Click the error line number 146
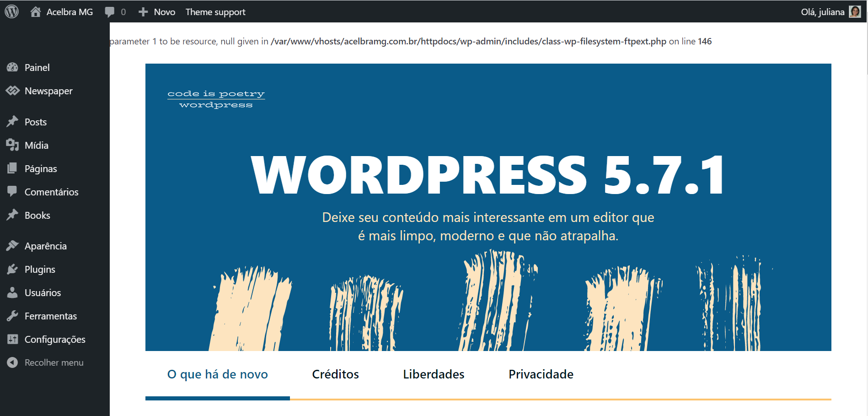 click(705, 41)
